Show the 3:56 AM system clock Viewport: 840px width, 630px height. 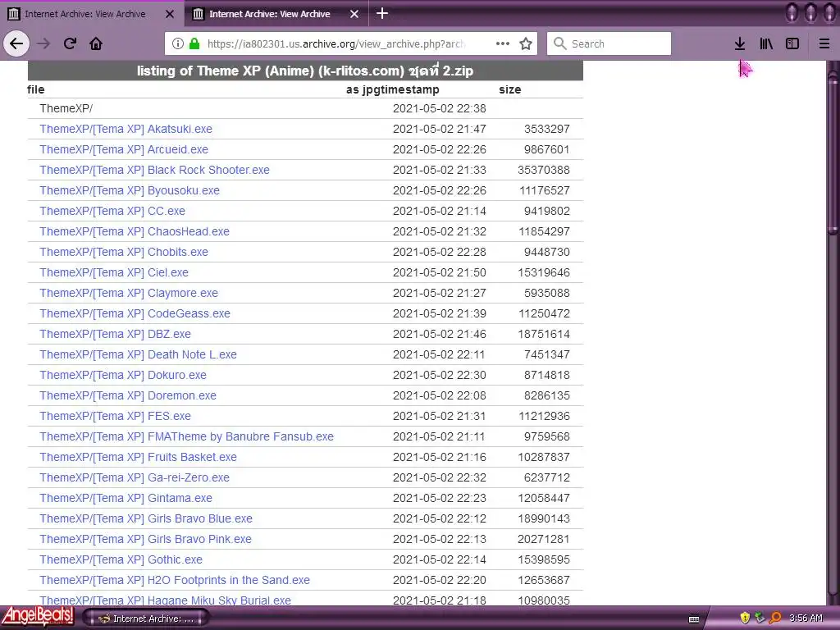(806, 619)
